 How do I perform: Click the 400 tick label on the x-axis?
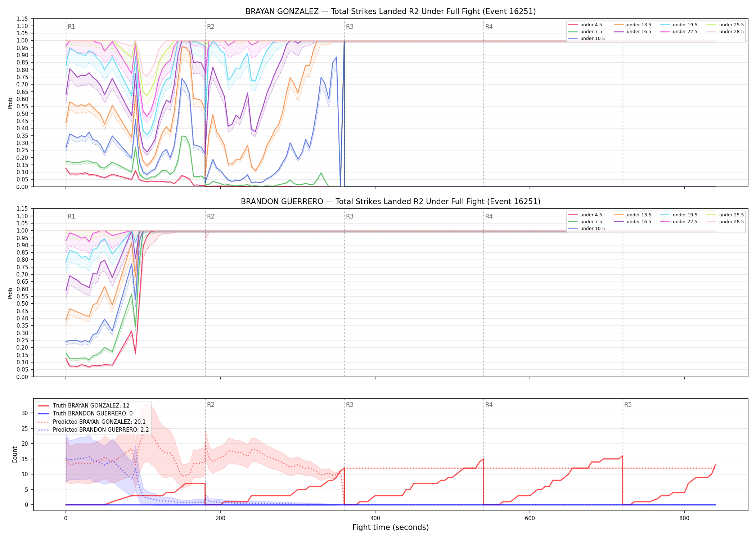tap(375, 518)
